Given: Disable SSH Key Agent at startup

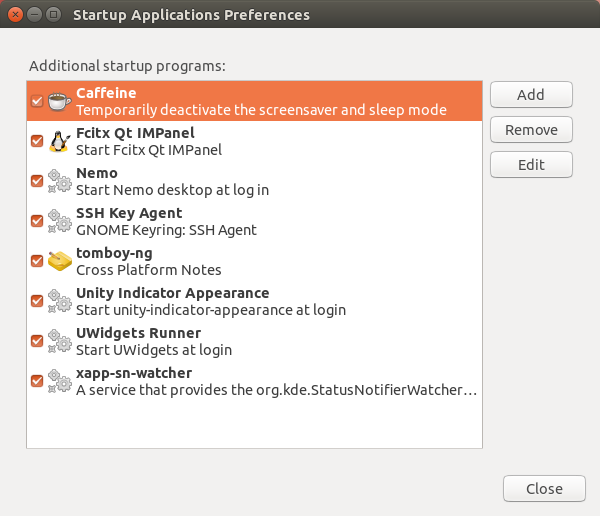Looking at the screenshot, I should click(37, 221).
